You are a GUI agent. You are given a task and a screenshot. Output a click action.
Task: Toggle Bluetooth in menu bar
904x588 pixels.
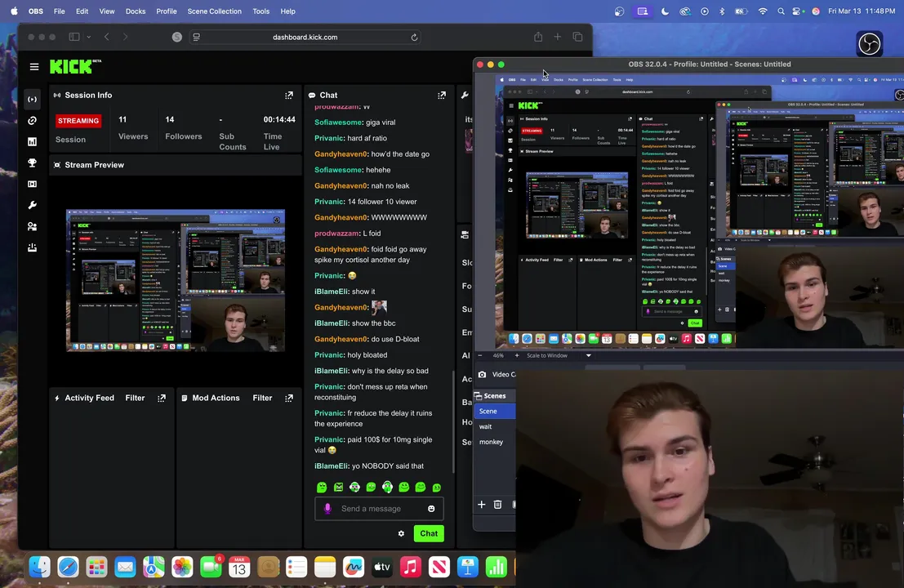(722, 11)
